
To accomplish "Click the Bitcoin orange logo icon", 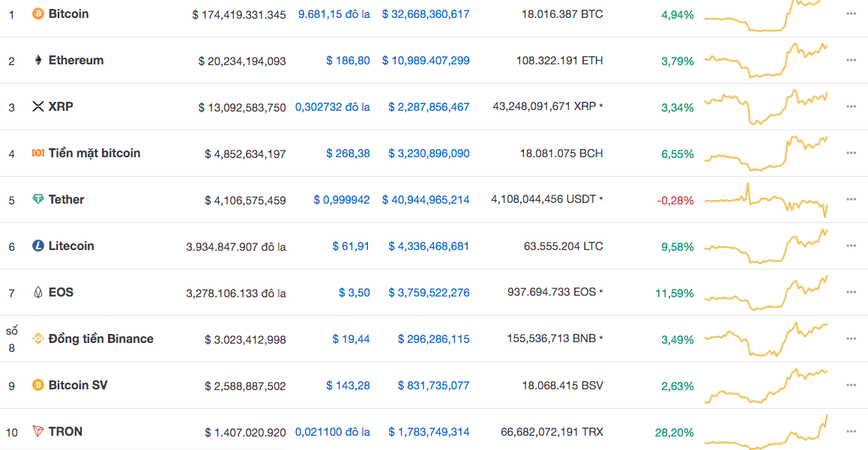I will [37, 13].
